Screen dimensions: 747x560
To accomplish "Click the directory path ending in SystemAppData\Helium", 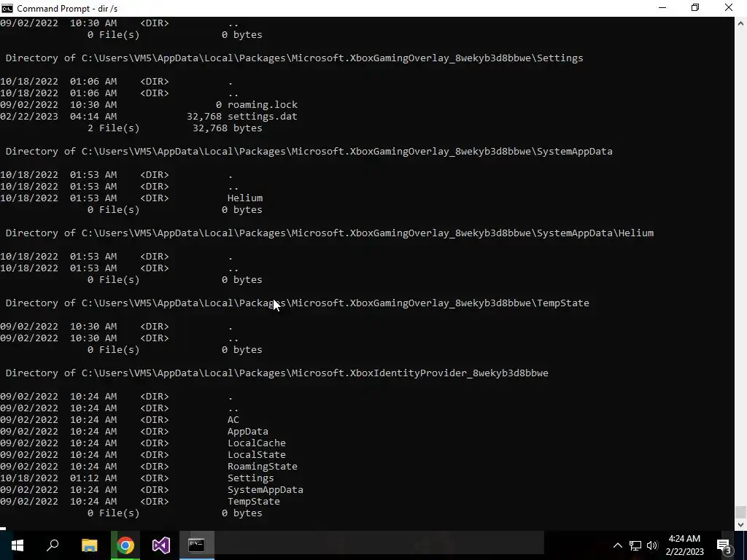I will coord(330,233).
